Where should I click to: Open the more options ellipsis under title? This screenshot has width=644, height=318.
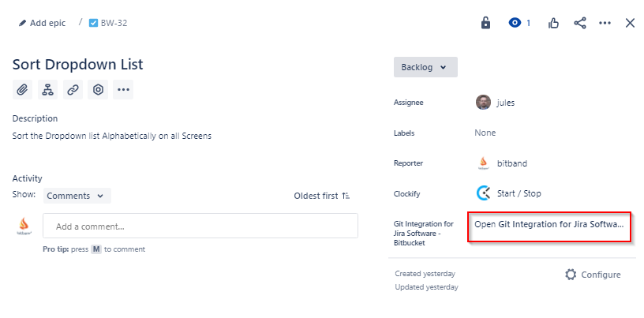[123, 90]
